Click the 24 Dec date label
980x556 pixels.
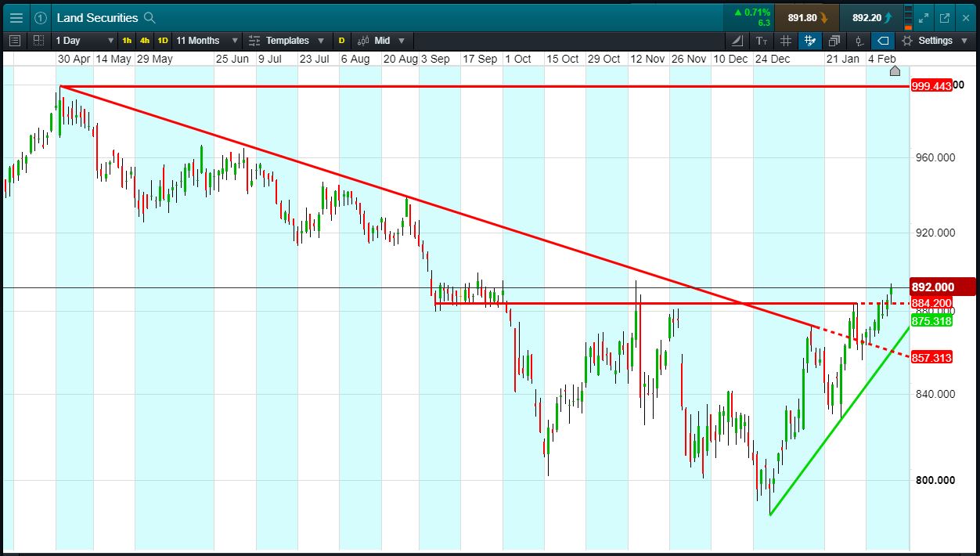(773, 59)
